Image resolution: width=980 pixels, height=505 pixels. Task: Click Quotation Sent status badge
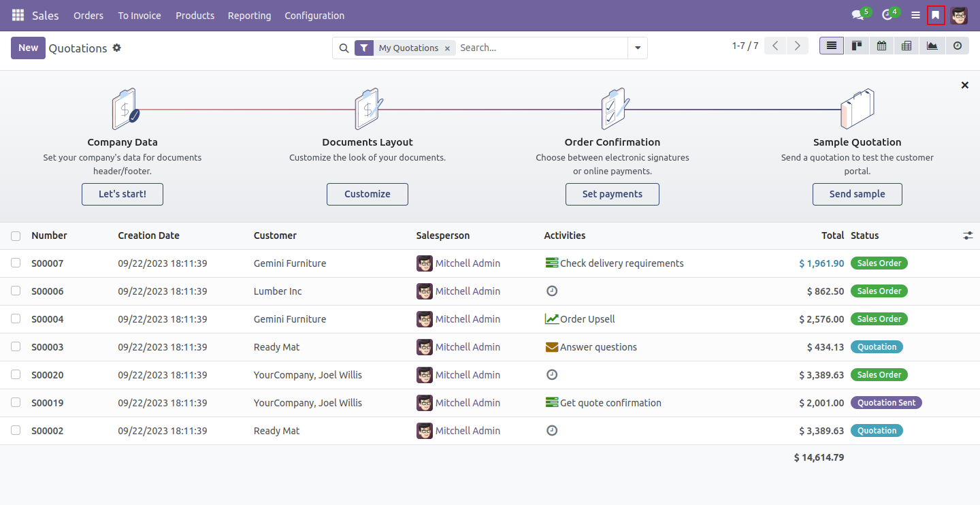tap(886, 403)
